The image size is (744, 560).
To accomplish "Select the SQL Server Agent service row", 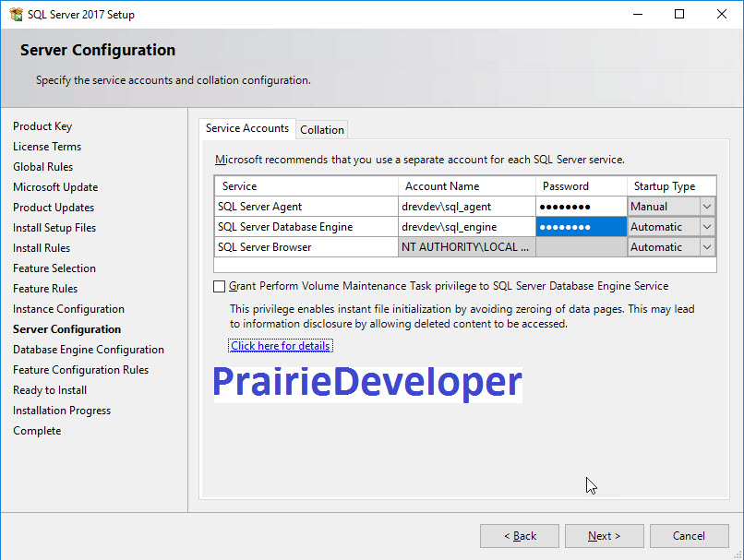I will (x=306, y=207).
